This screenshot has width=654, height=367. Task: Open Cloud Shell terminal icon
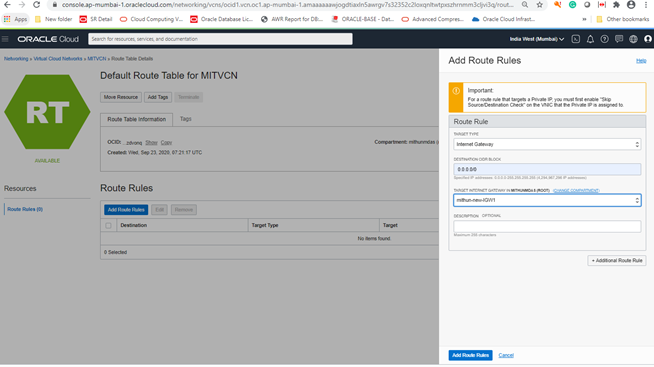click(x=576, y=39)
